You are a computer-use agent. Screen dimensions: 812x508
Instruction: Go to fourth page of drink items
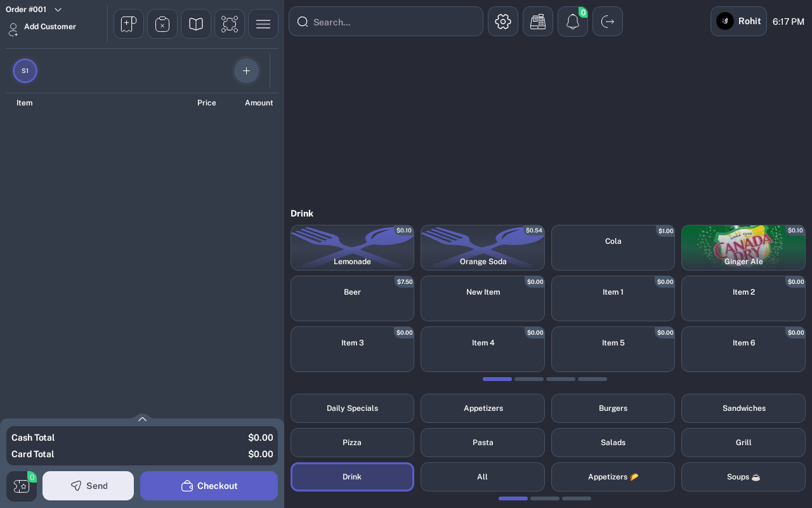[593, 379]
